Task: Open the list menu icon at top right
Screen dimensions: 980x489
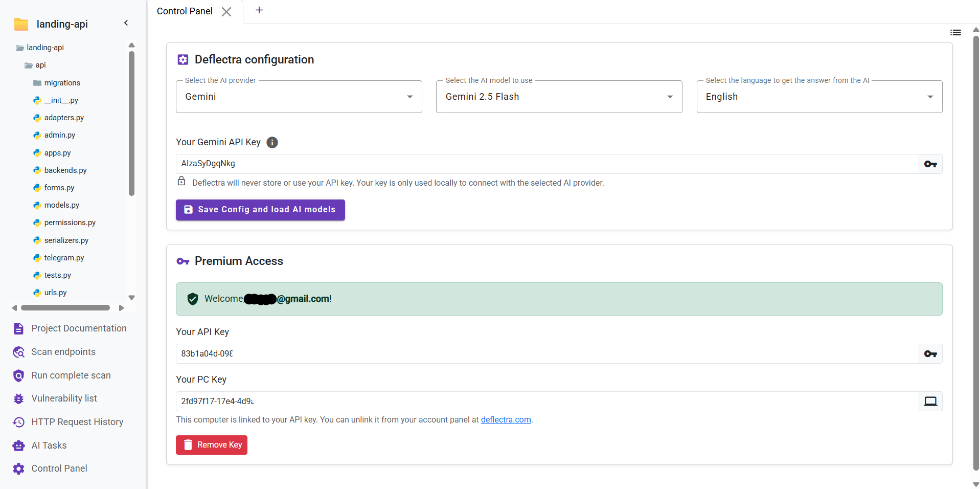Action: pyautogui.click(x=955, y=33)
